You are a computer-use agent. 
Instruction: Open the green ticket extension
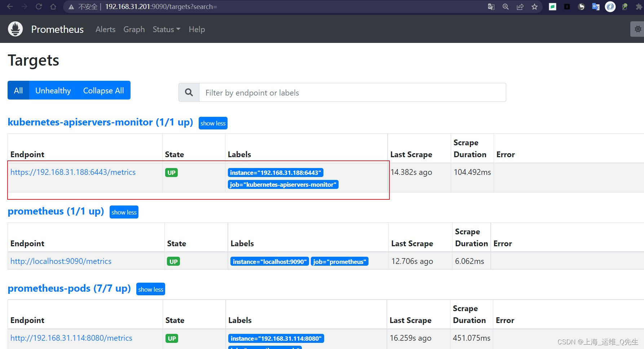(552, 6)
